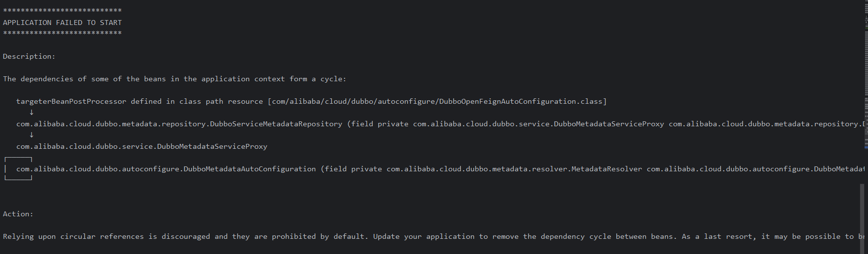The image size is (868, 254).
Task: Click the top row of asterisks
Action: [x=62, y=10]
